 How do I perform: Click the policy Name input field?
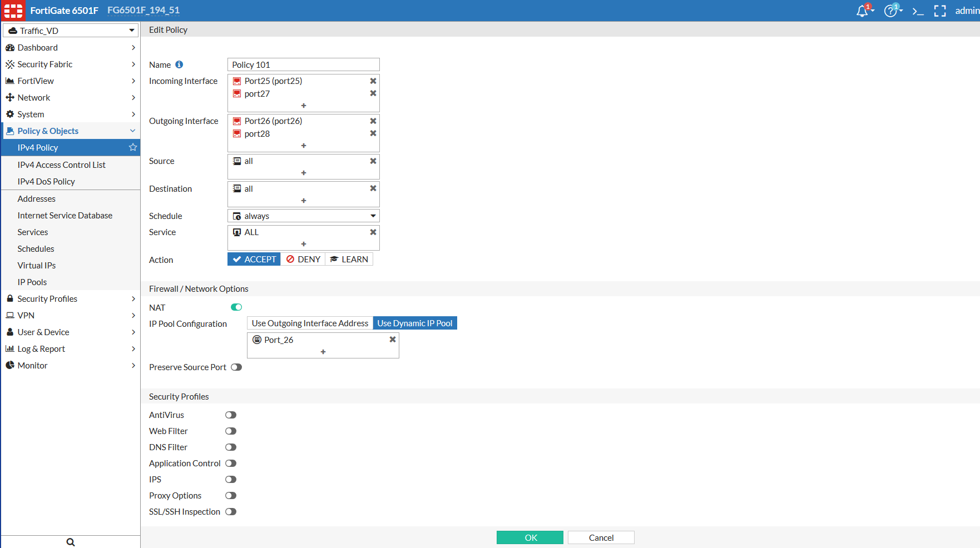[x=304, y=64]
